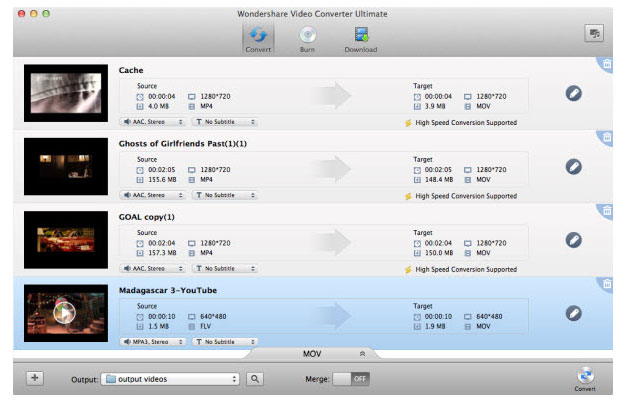Open audio dropdown for GOAL copy(1)

[x=152, y=269]
